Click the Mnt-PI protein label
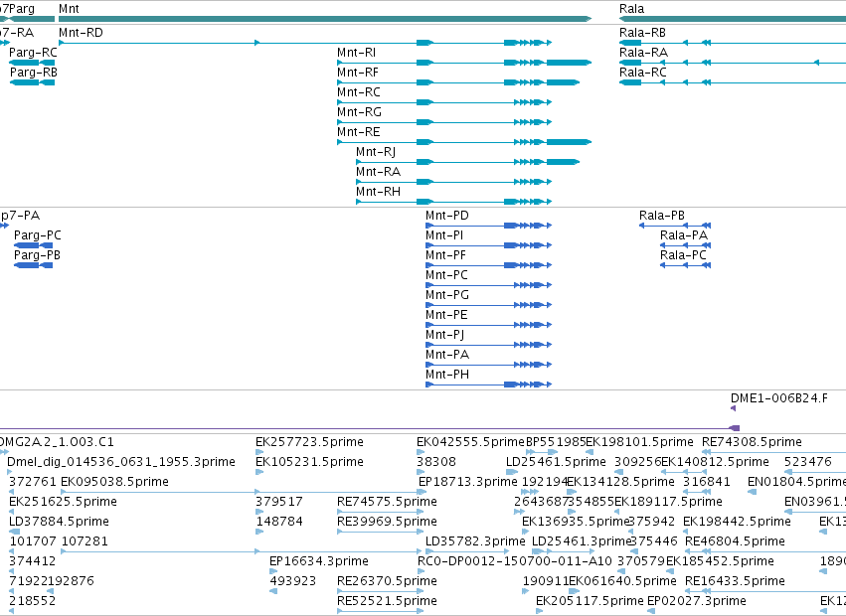 [x=444, y=235]
